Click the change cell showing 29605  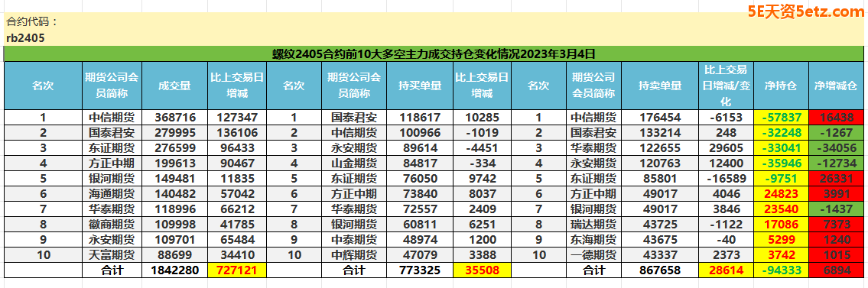point(726,148)
